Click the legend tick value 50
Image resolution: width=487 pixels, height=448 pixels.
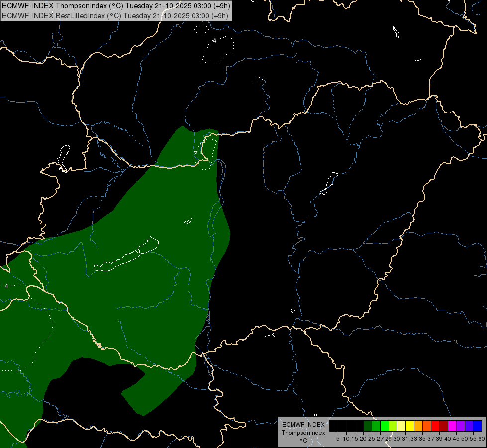[465, 439]
